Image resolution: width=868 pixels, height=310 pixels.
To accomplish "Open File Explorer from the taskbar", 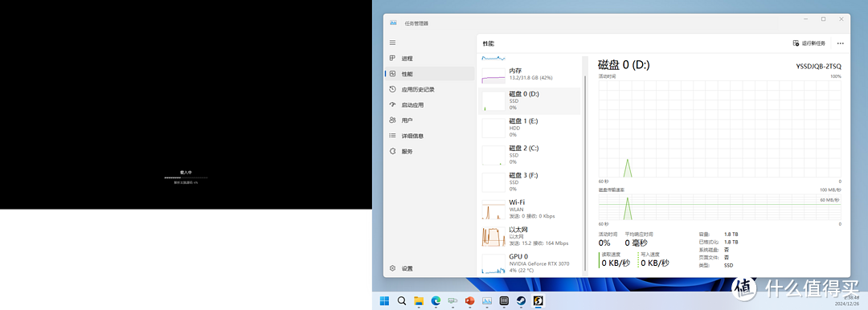I will pos(419,300).
